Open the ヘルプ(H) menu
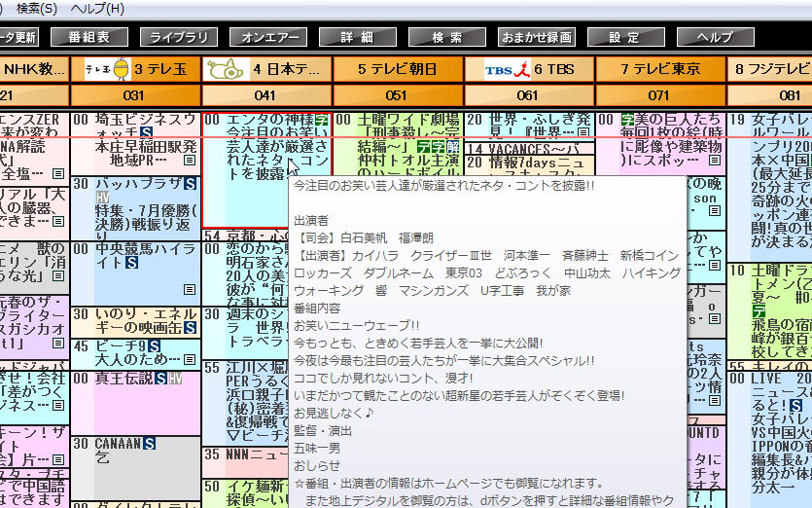The image size is (812, 508). pyautogui.click(x=97, y=9)
